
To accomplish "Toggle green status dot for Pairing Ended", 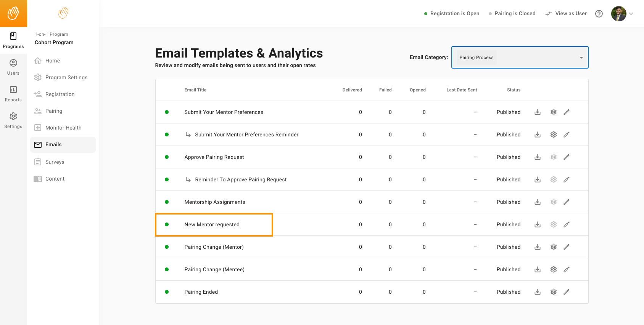I will (167, 292).
